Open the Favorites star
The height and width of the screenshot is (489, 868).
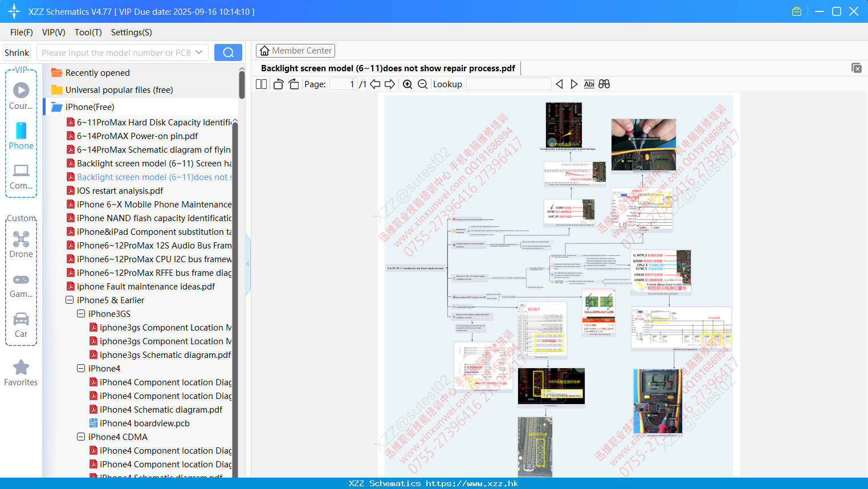pyautogui.click(x=21, y=373)
